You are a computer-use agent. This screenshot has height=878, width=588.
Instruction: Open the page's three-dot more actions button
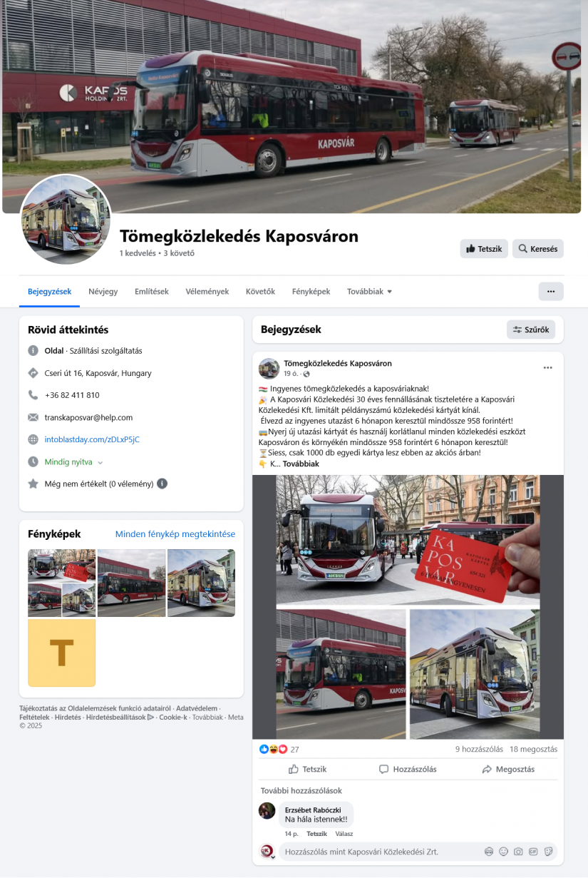(551, 292)
